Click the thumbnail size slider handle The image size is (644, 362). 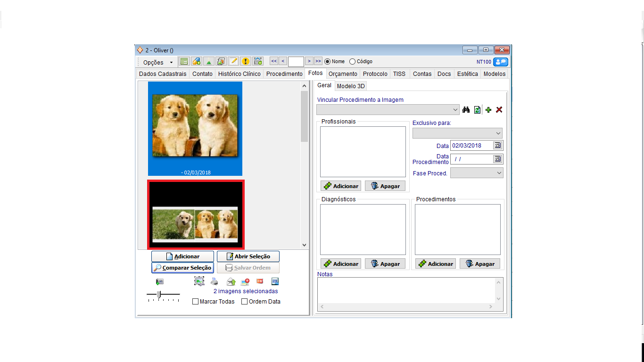click(159, 295)
